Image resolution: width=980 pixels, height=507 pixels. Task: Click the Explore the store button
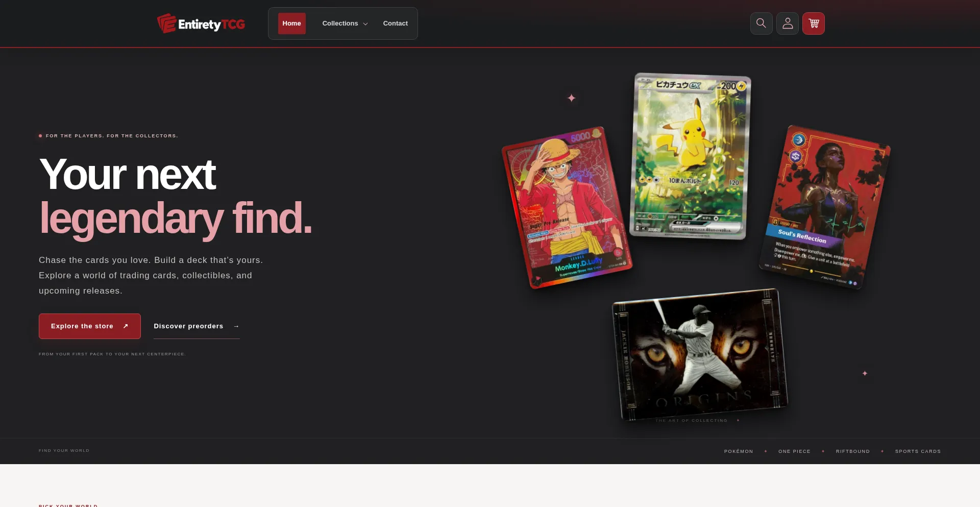pos(90,326)
